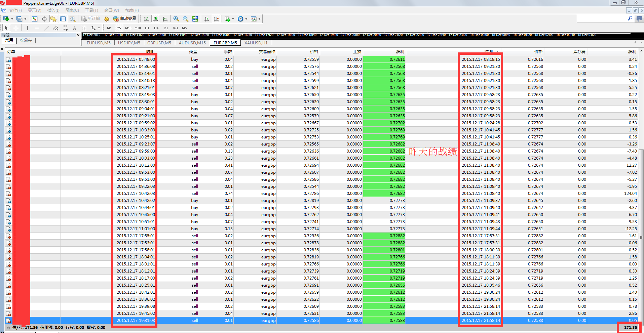
Task: Select the vertical line tool
Action: tap(28, 28)
